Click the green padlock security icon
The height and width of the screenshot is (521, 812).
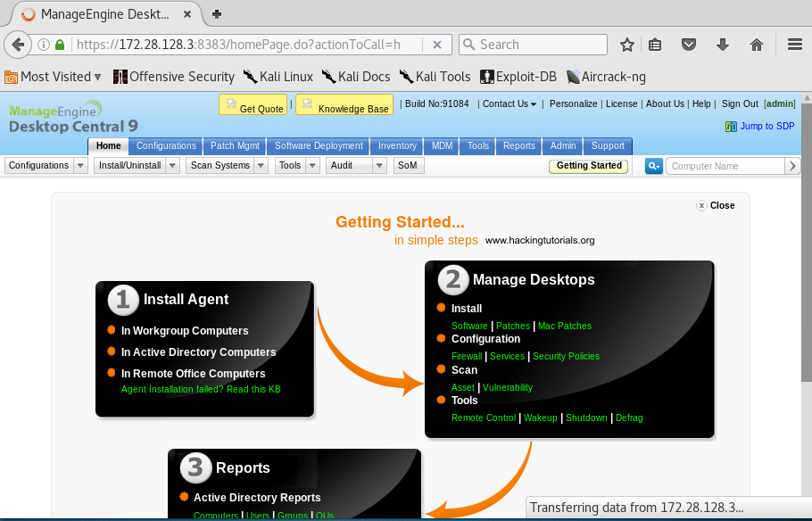60,45
